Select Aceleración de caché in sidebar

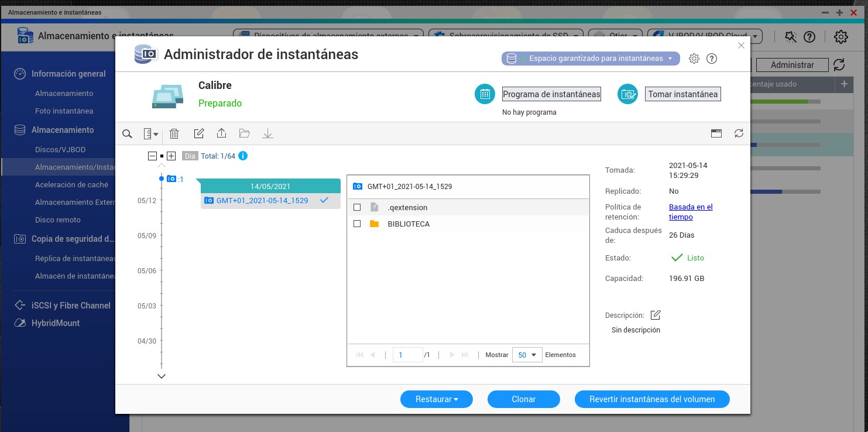[71, 184]
